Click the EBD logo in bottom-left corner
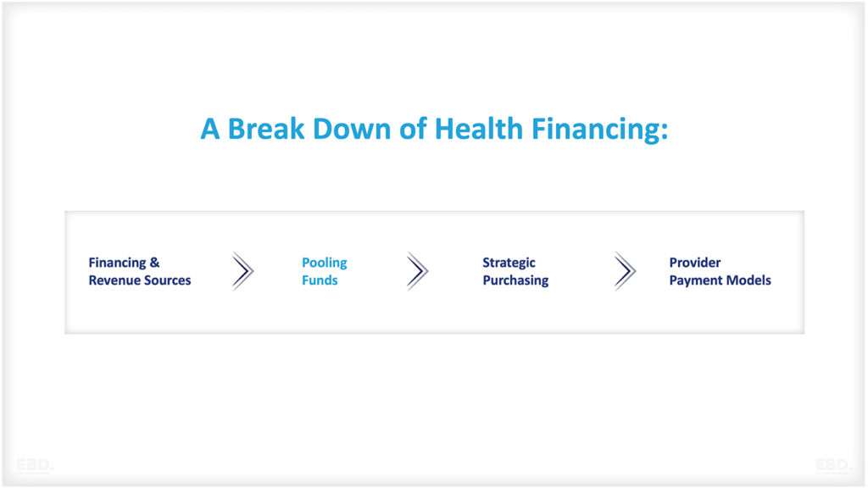Image resolution: width=868 pixels, height=488 pixels. click(34, 465)
